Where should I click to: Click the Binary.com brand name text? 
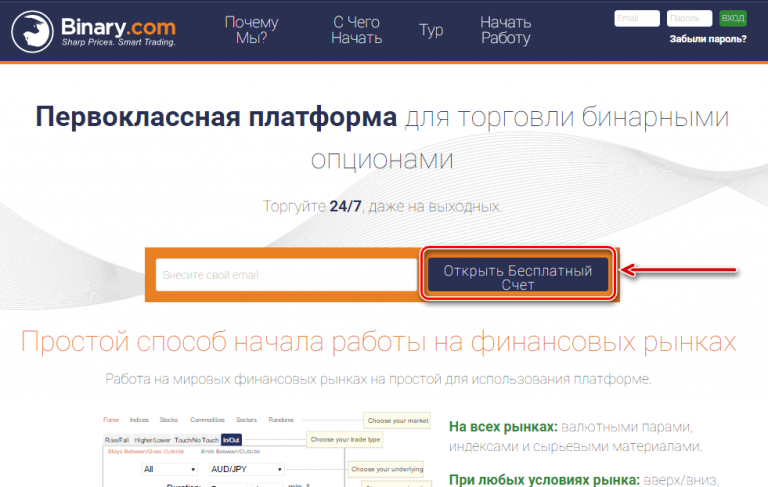[x=118, y=27]
